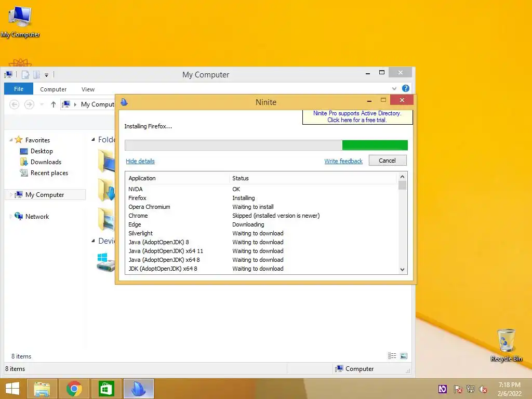Image resolution: width=532 pixels, height=399 pixels.
Task: Go up one level with the Up arrow
Action: 54,104
